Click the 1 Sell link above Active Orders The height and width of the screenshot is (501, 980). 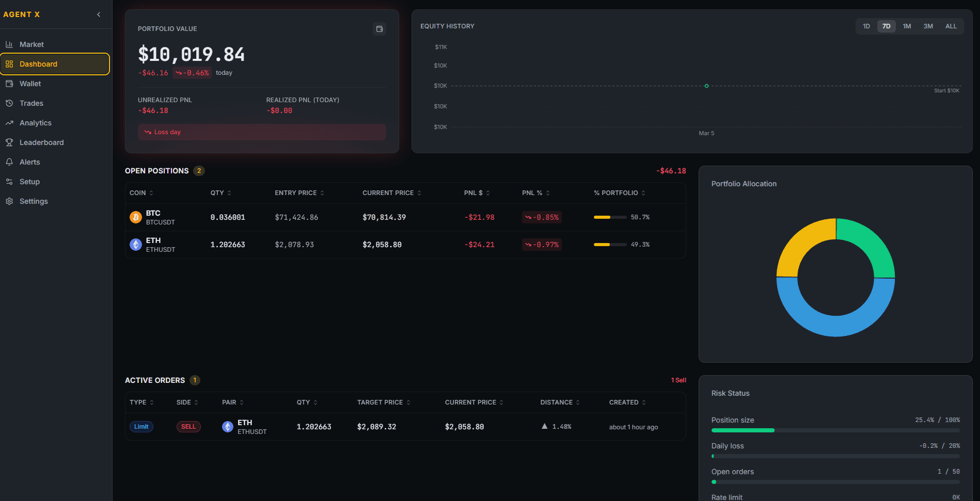(x=678, y=380)
